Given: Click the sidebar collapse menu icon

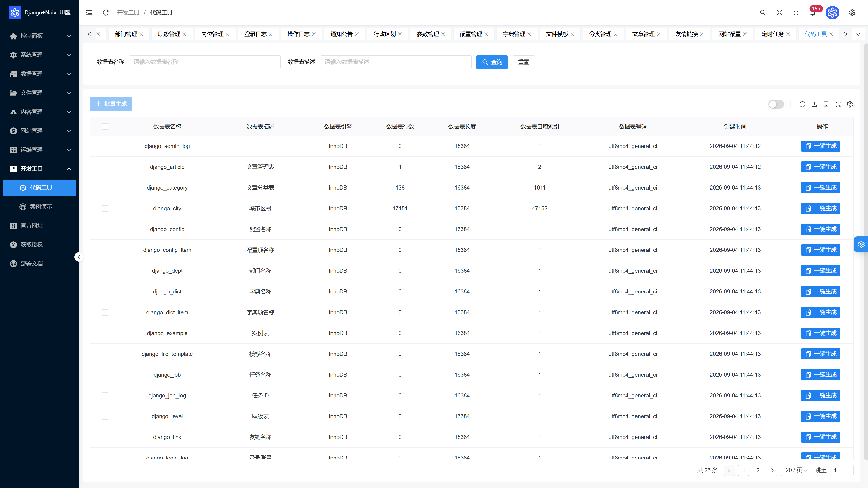Looking at the screenshot, I should pyautogui.click(x=89, y=12).
